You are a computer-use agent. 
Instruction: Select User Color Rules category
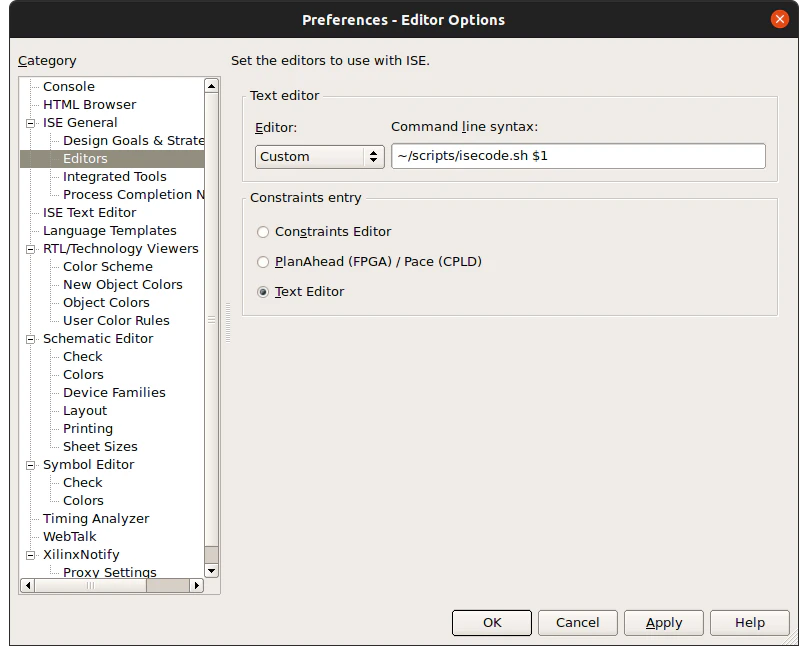tap(116, 321)
